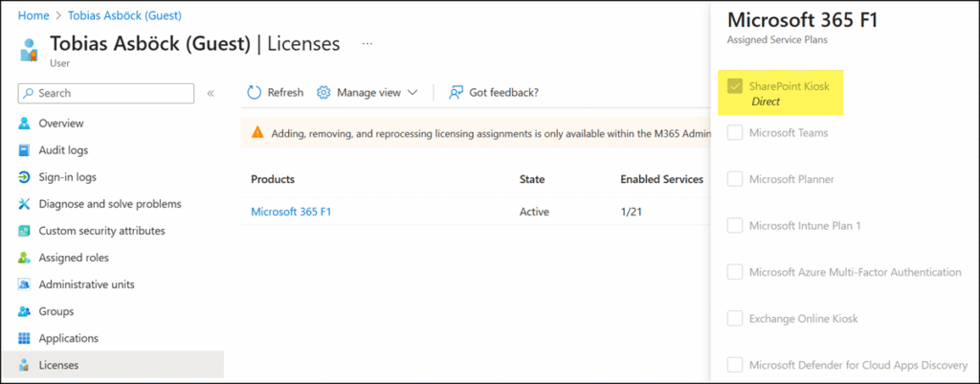Check the Microsoft Planner checkbox
Viewport: 980px width, 384px height.
click(735, 179)
